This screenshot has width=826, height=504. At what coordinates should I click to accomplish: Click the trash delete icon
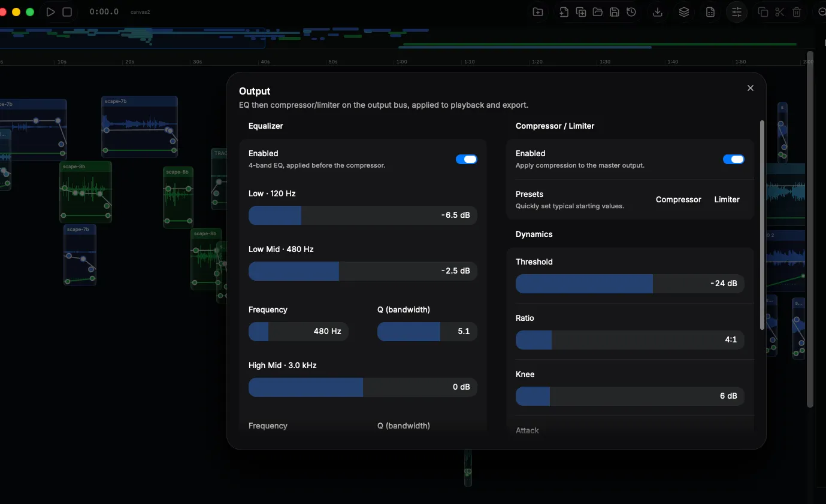click(797, 12)
